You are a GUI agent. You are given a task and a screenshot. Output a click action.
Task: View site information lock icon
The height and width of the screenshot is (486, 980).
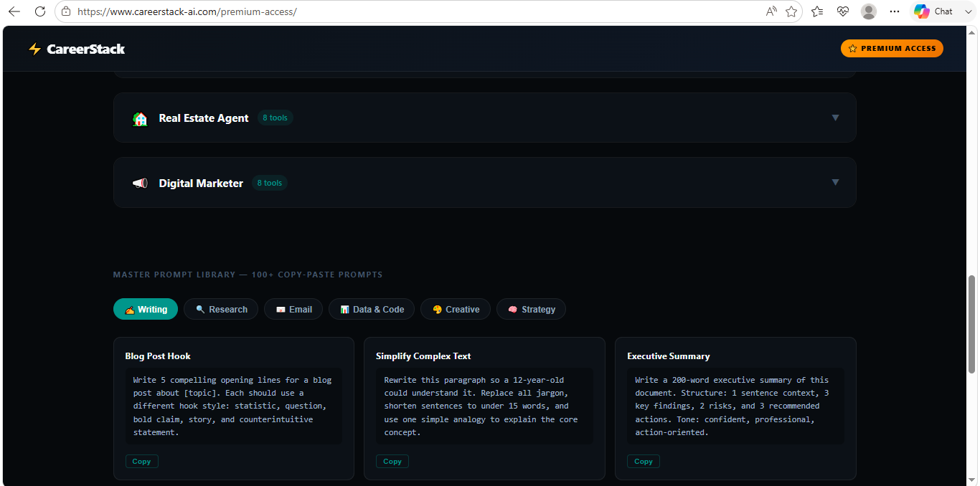pyautogui.click(x=66, y=11)
